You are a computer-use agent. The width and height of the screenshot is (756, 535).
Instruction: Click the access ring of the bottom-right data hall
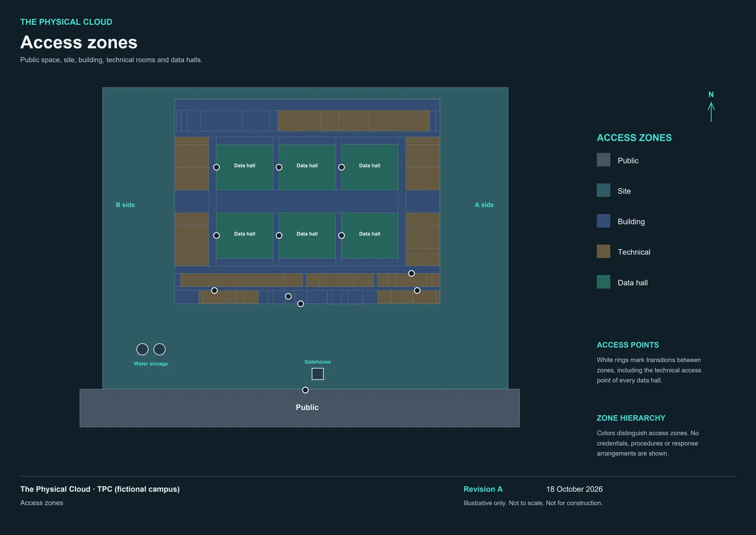tap(341, 236)
